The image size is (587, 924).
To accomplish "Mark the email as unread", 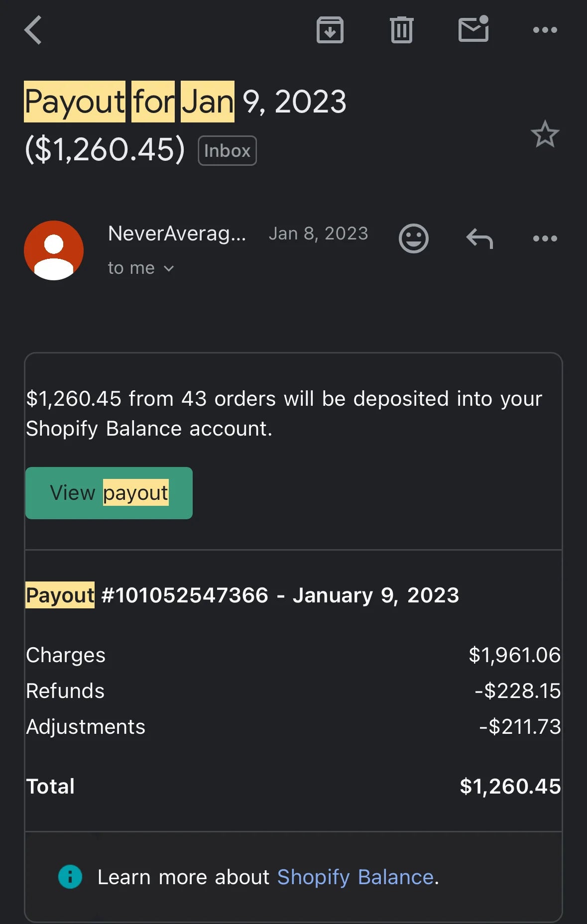I will [473, 29].
